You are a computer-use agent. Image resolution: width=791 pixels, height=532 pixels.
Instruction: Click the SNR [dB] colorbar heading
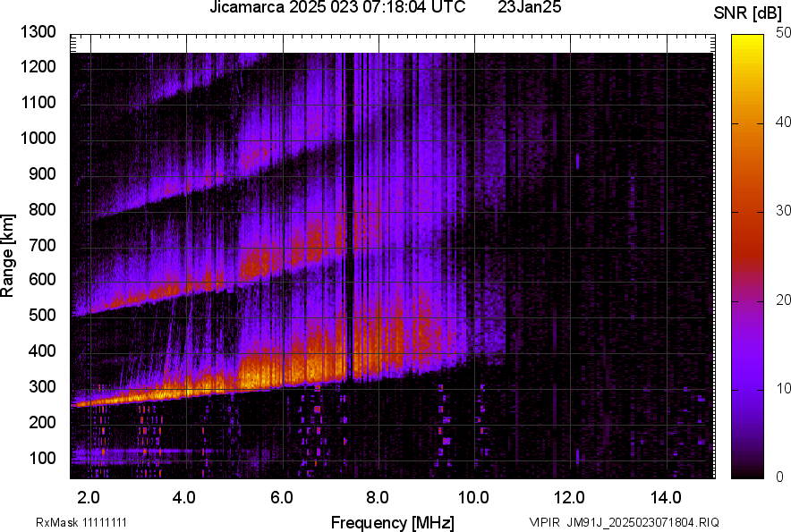point(750,13)
